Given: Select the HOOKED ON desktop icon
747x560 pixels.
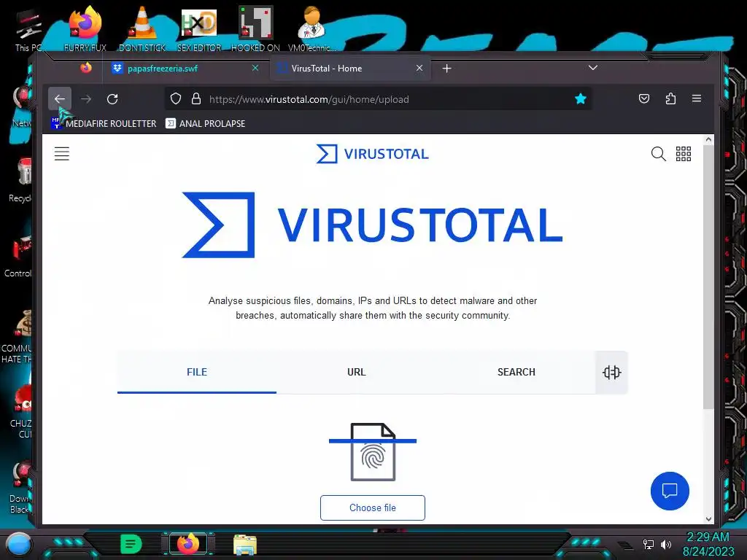Looking at the screenshot, I should [255, 28].
